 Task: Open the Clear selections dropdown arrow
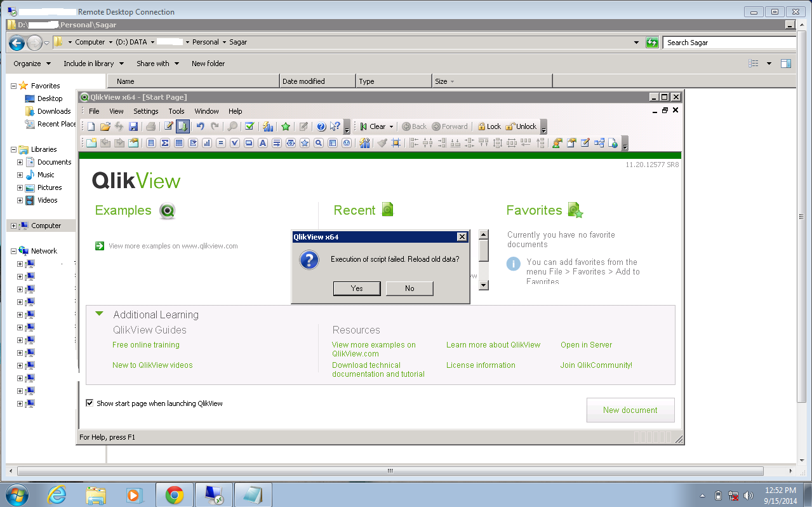tap(392, 126)
